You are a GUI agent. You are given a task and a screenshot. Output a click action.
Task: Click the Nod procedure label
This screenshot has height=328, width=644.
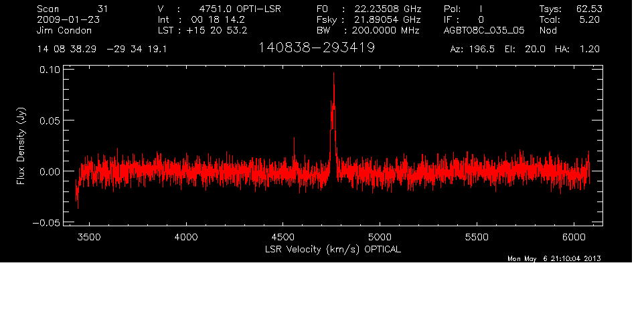tap(548, 30)
